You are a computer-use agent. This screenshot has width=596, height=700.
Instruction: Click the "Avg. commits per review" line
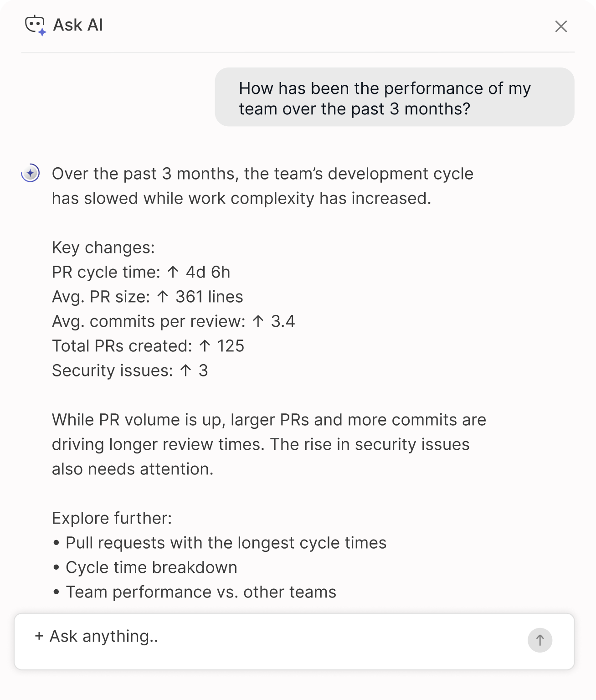(173, 321)
